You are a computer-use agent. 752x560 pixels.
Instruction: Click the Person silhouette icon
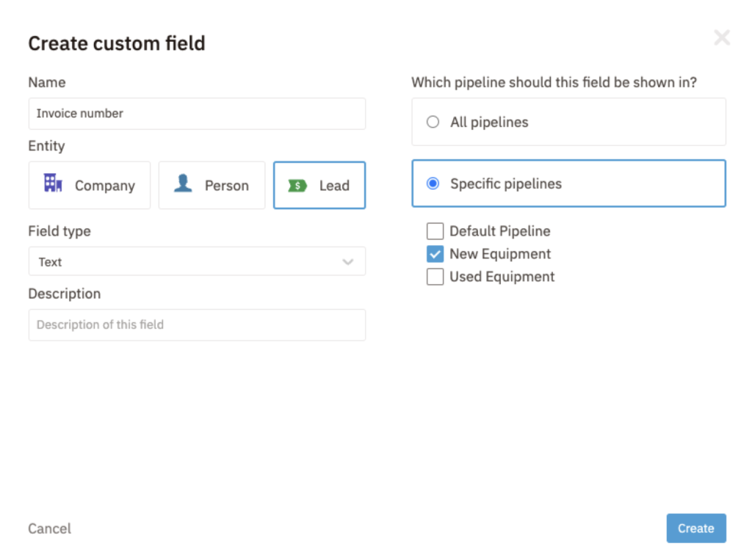point(183,183)
